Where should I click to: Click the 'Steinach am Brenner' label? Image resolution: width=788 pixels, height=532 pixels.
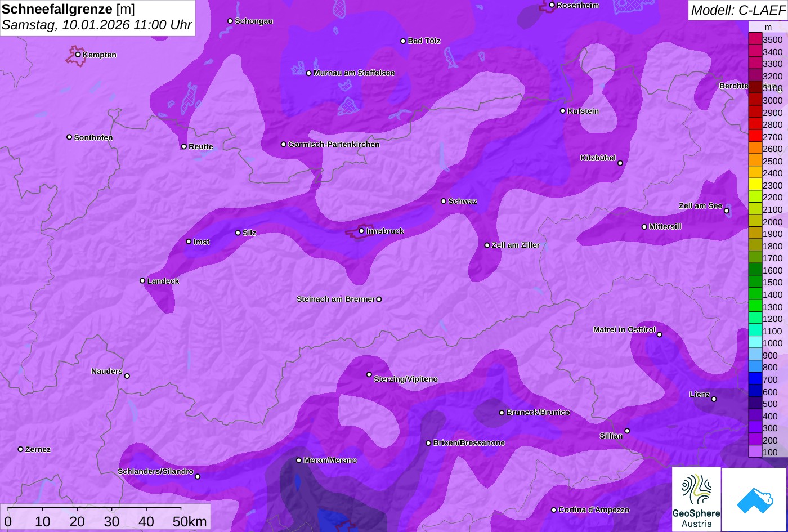pos(335,299)
